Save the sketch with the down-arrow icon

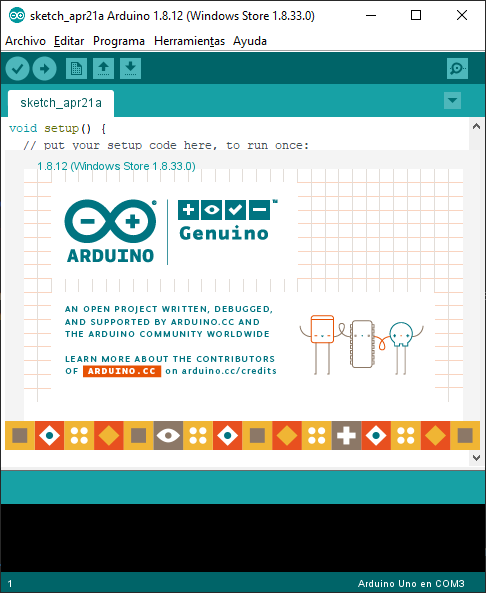(x=130, y=68)
